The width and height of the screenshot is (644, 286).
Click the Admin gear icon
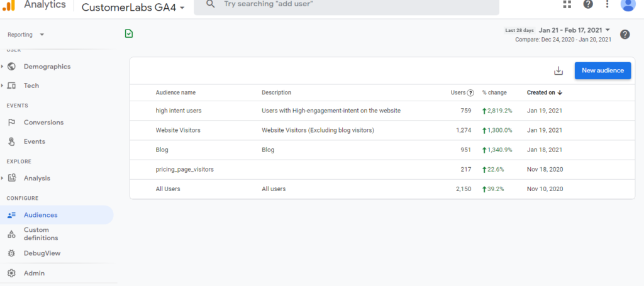(11, 273)
